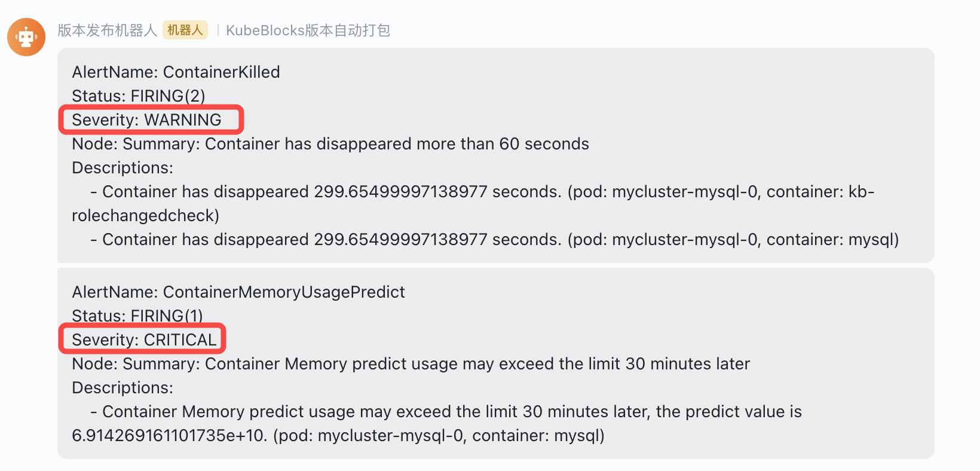Open the KubeBlocks版本自动打包 topic title
Image resolution: width=980 pixels, height=471 pixels.
coord(308,30)
